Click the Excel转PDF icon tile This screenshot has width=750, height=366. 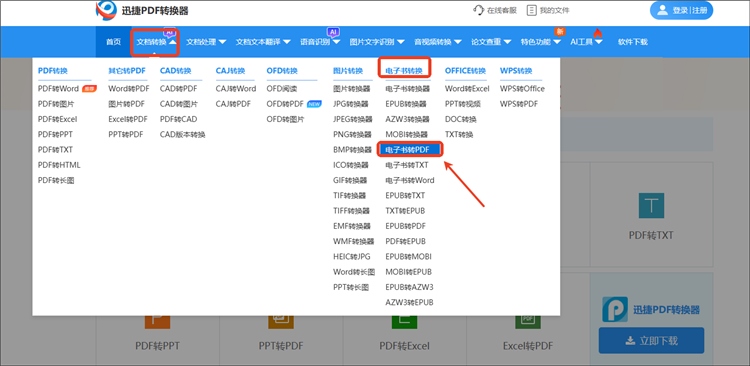528,322
